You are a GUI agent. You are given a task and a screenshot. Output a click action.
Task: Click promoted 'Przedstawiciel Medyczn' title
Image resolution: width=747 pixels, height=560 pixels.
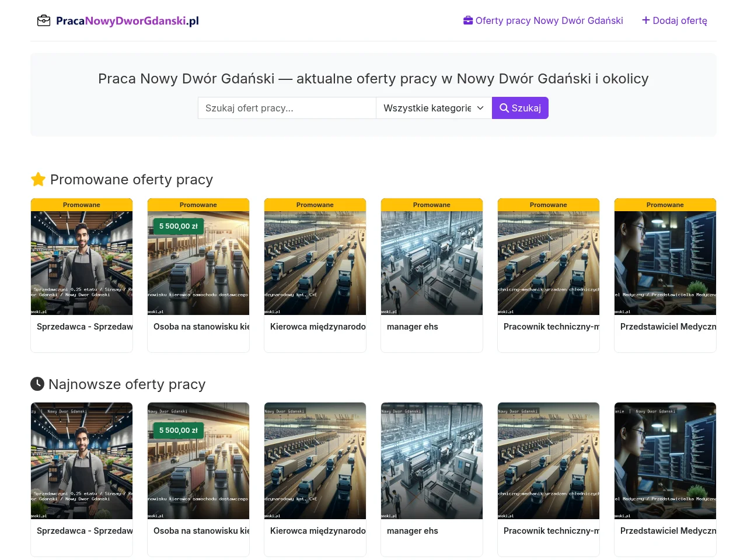(x=668, y=327)
